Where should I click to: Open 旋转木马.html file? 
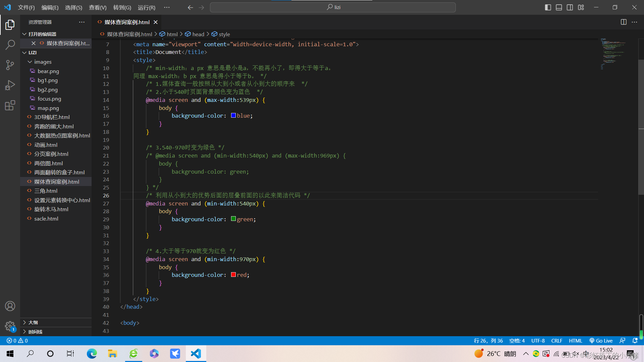(x=56, y=209)
